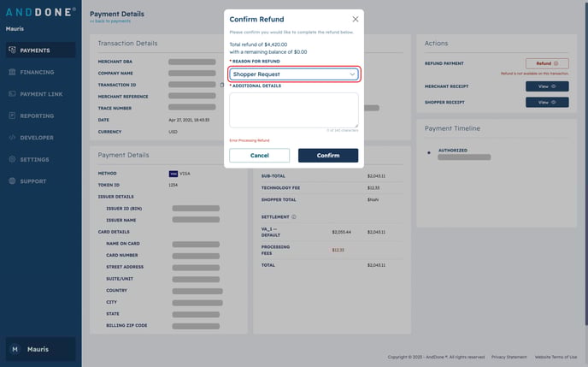
Task: Click the Settlement info icon
Action: point(293,216)
